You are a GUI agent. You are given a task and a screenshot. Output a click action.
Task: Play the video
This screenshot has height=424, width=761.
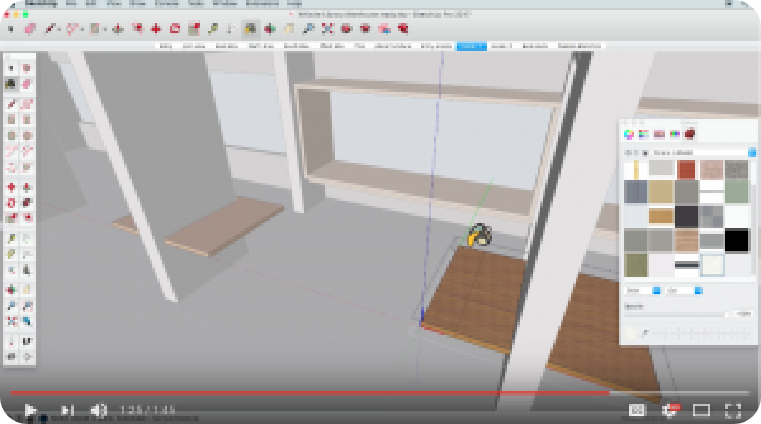click(30, 410)
